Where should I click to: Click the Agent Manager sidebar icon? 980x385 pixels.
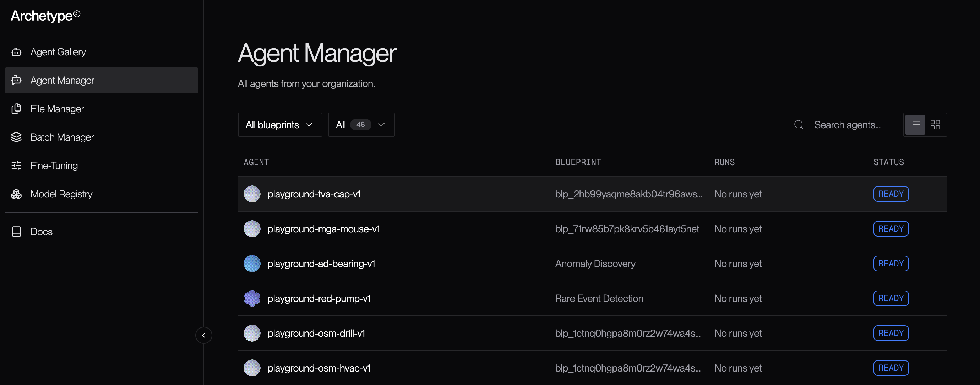click(16, 80)
